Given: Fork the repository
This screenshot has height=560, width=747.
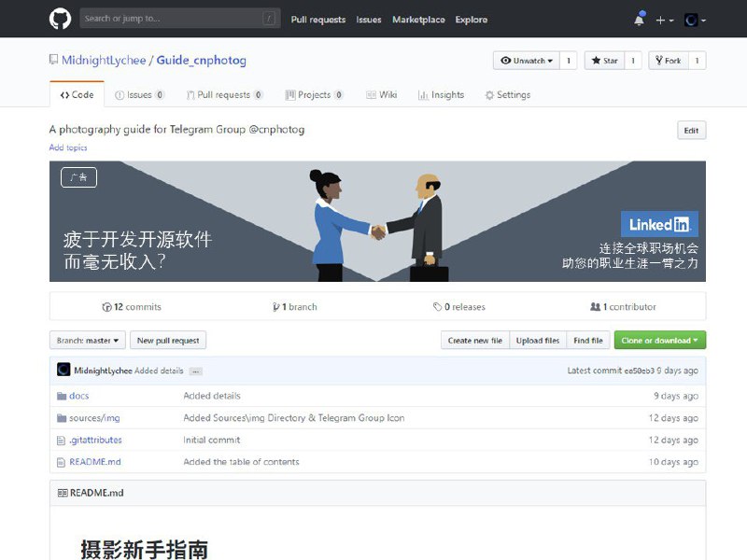Looking at the screenshot, I should 669,61.
